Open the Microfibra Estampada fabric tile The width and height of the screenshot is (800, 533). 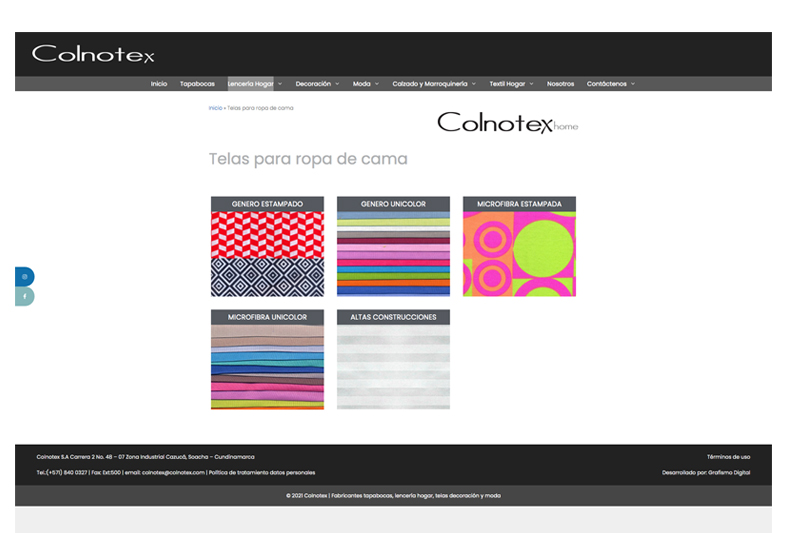pos(519,246)
